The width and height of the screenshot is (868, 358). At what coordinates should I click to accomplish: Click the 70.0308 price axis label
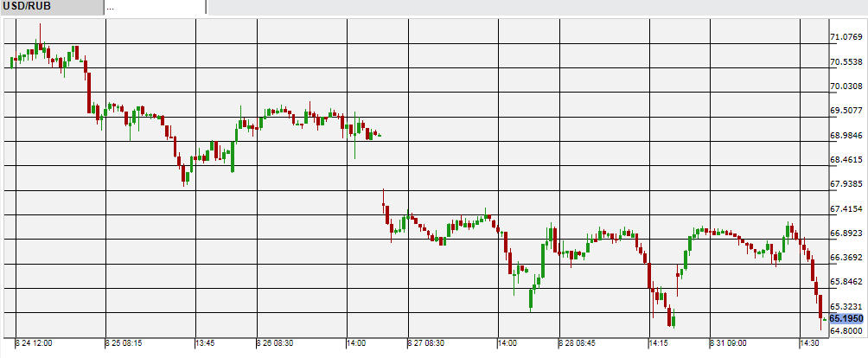click(x=846, y=86)
